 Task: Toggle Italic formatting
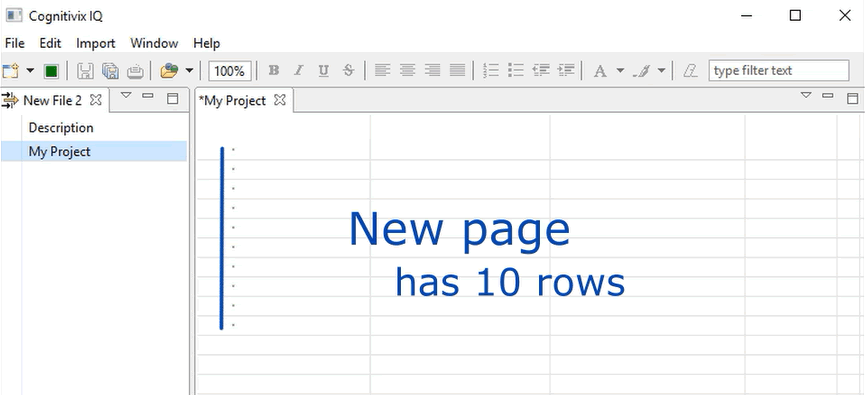click(298, 71)
